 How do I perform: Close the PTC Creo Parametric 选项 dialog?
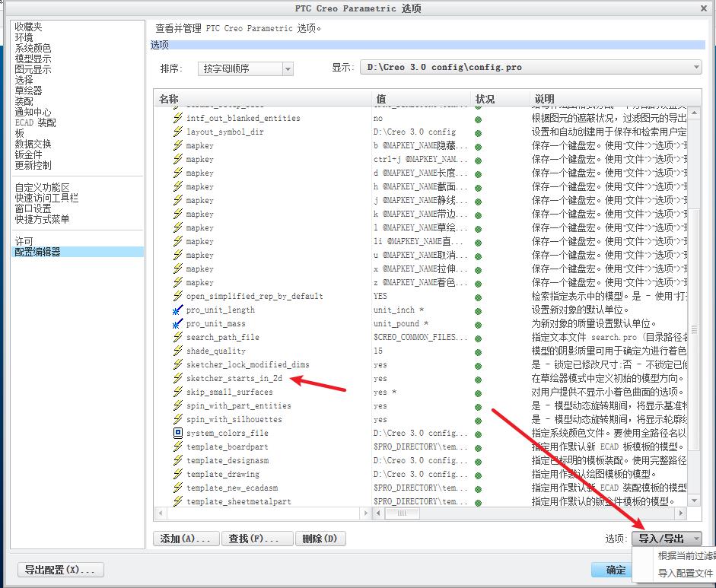tap(704, 8)
